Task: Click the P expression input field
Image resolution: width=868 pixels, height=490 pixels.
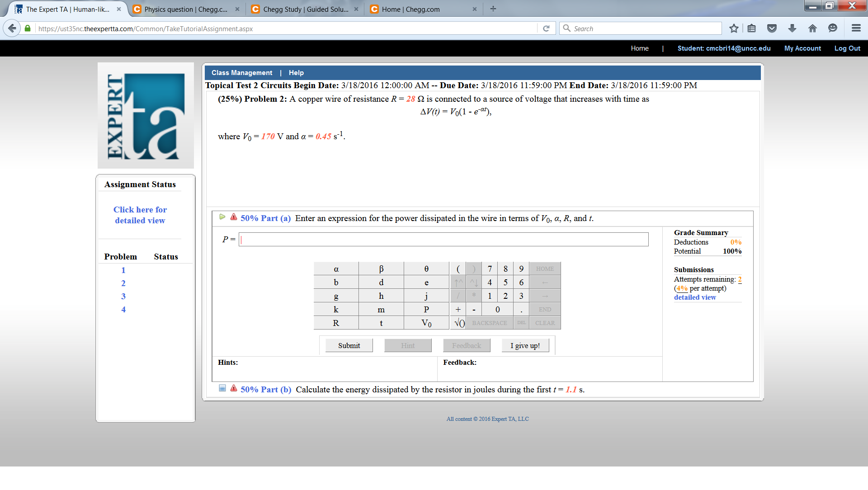Action: [x=443, y=240]
